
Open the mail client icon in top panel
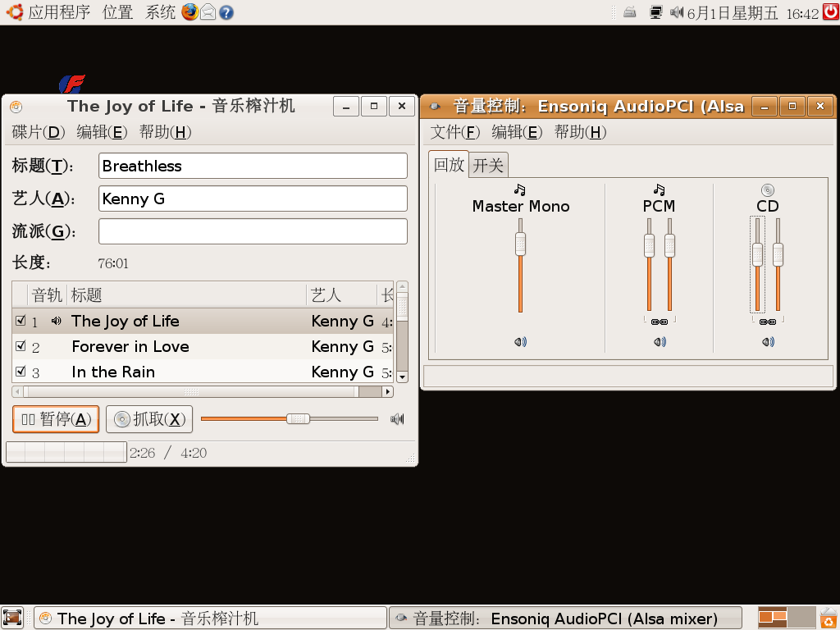point(208,11)
